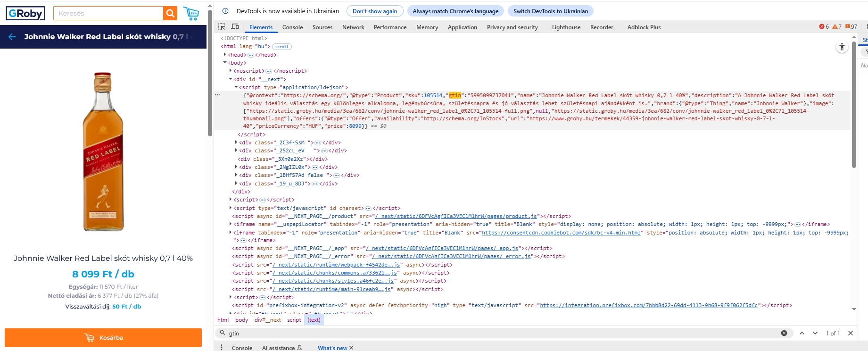Expand the div class _19_u_8DJ node
The height and width of the screenshot is (351, 868).
tap(236, 184)
